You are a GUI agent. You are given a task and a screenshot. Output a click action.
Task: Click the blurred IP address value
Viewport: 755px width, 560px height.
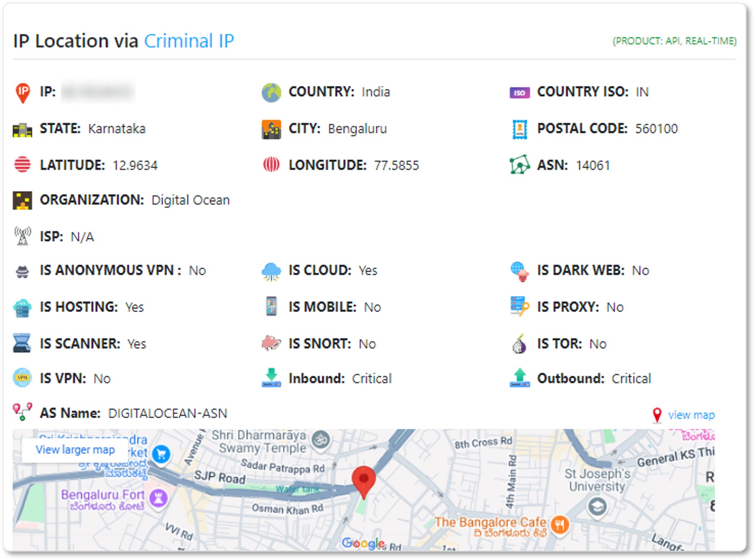(x=98, y=92)
